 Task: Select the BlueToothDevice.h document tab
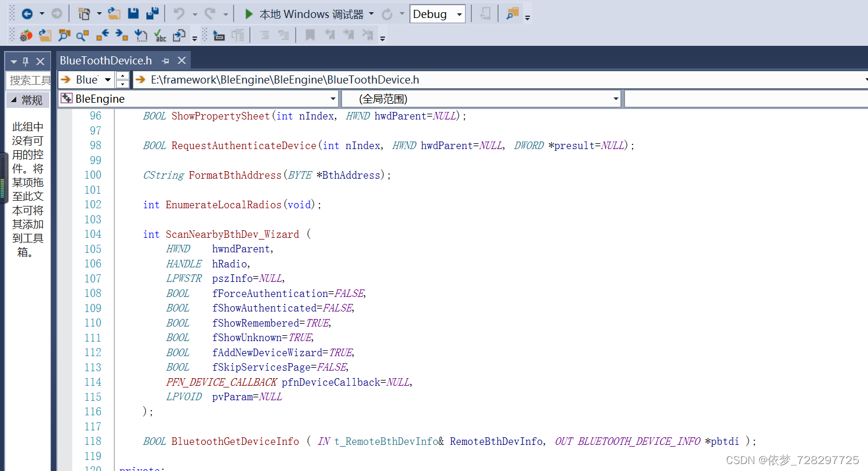106,61
